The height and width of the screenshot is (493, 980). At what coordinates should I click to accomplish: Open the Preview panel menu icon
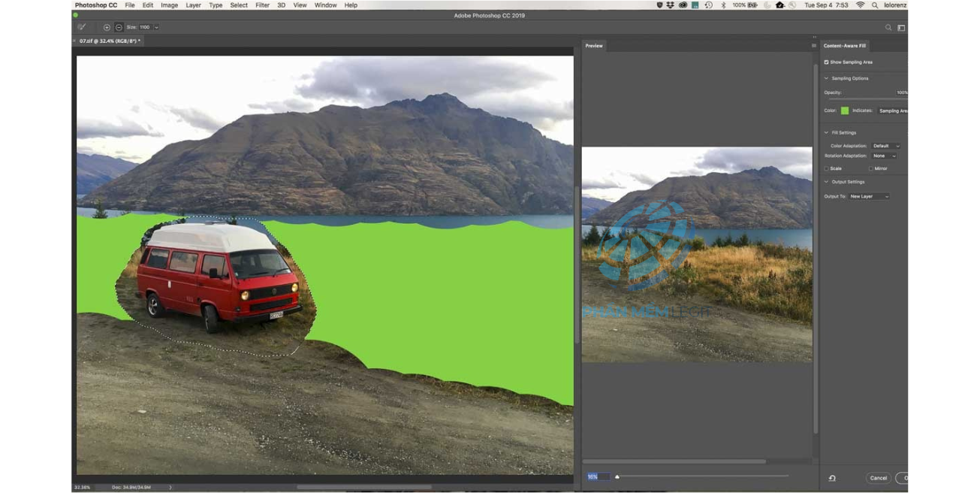click(813, 46)
